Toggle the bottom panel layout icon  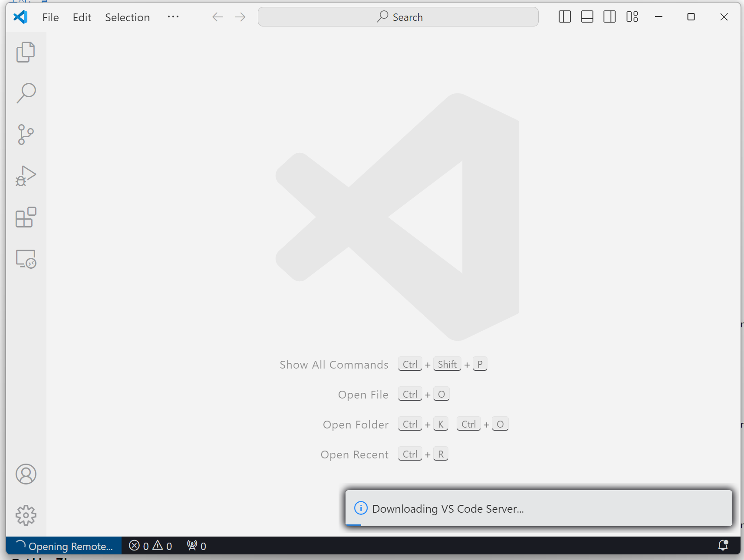click(587, 17)
